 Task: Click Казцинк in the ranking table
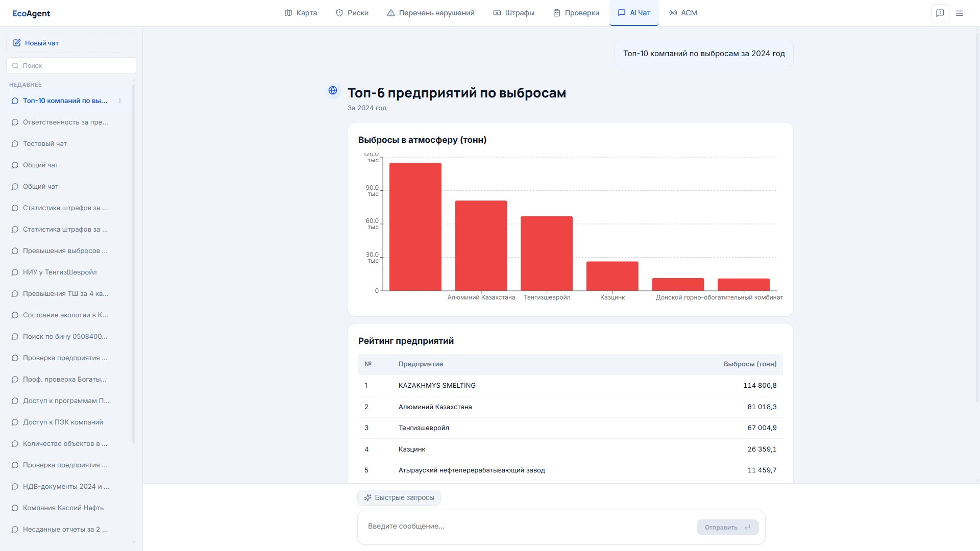(412, 449)
